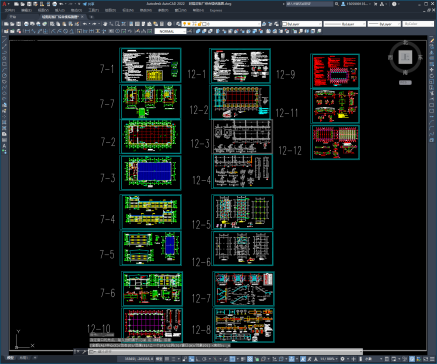Screen dimensions: 437x364
Task: Toggle Transparency display in the status bar
Action: pyautogui.click(x=250, y=359)
